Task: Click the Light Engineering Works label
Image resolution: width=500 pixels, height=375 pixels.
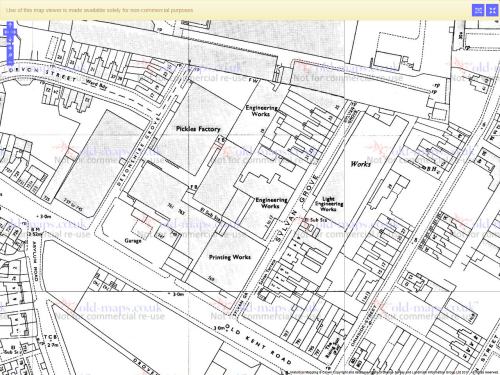Action: click(x=329, y=204)
